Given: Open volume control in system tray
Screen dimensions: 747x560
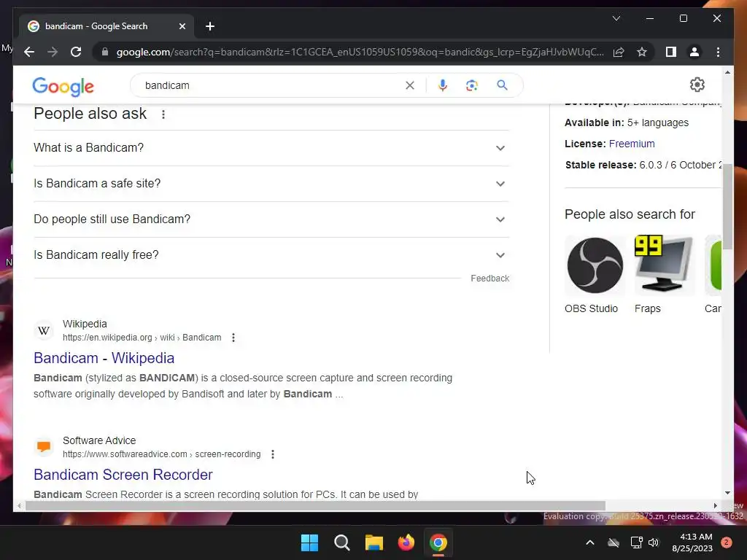Looking at the screenshot, I should tap(654, 542).
